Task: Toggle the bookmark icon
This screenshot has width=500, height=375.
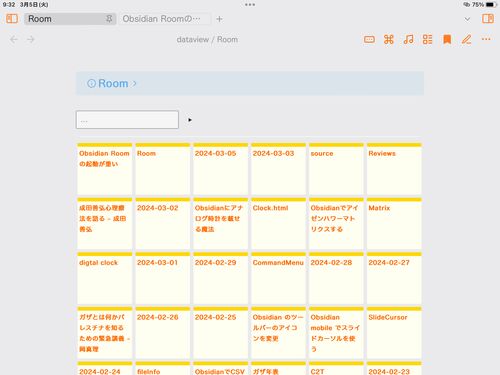Action: tap(447, 40)
